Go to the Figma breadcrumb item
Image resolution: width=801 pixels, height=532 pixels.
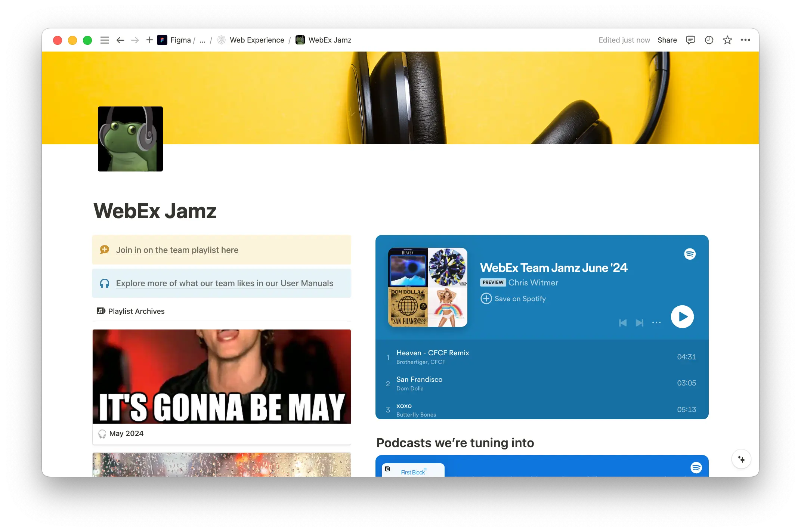pos(180,40)
